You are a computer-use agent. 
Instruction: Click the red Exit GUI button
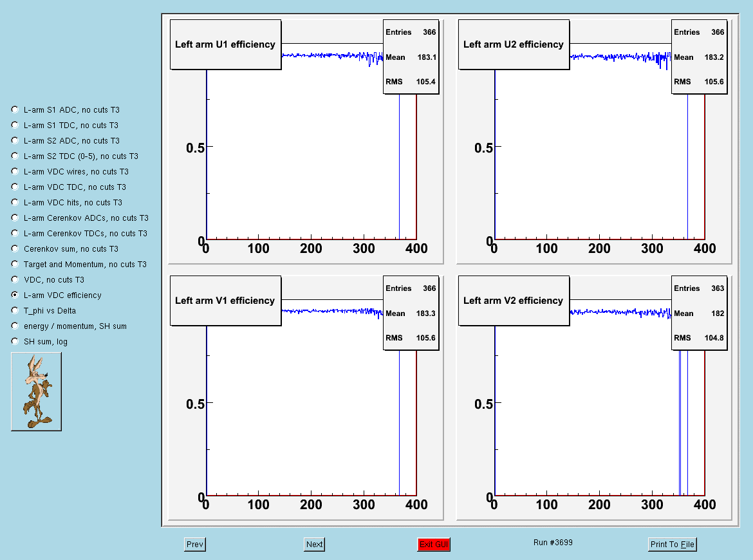pos(434,544)
